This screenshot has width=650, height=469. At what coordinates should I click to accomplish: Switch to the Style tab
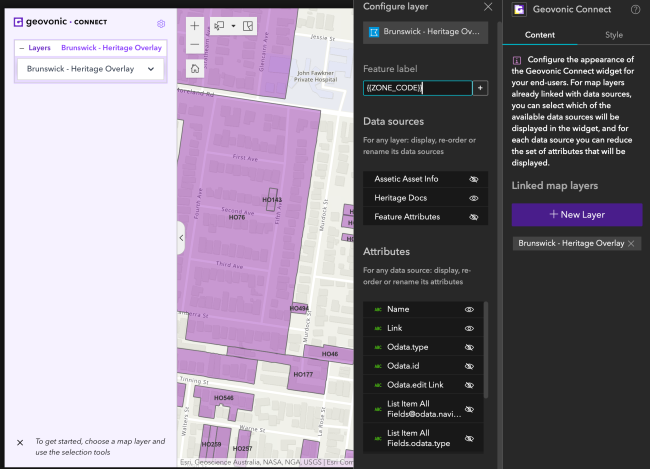614,35
